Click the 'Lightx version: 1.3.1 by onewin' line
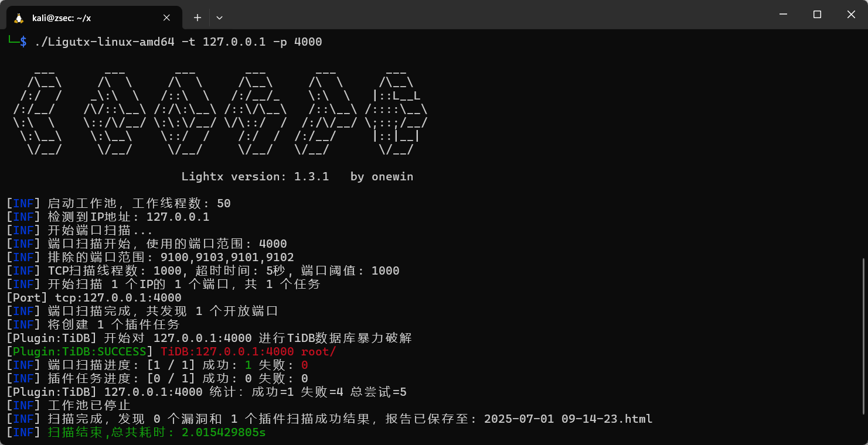868x445 pixels. [297, 176]
